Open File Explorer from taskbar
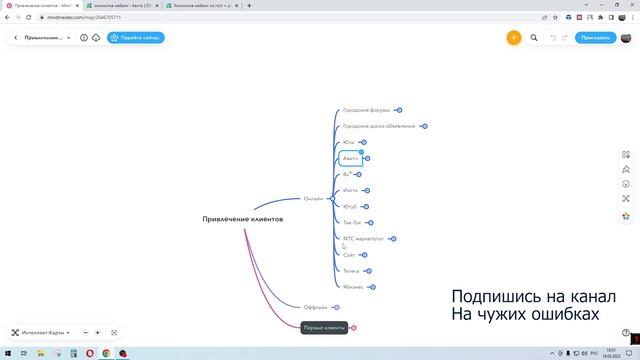Screen dimensions: 640x360 click(40, 353)
